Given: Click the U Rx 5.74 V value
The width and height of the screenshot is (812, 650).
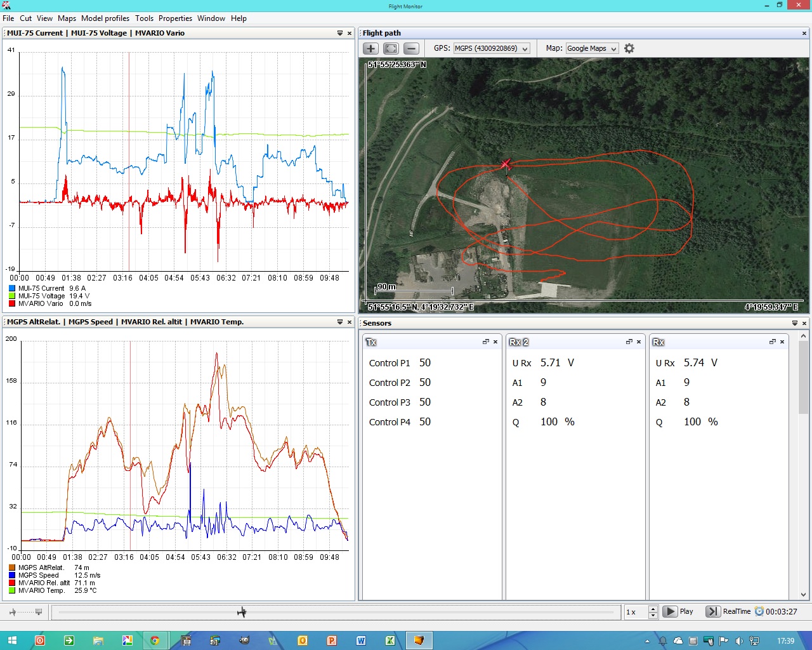Looking at the screenshot, I should point(700,362).
